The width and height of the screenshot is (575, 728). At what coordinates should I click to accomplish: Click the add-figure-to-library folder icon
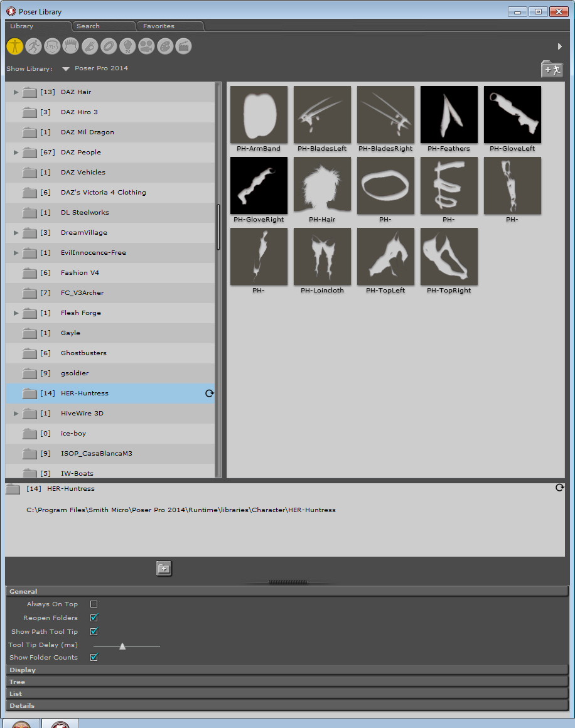click(552, 69)
